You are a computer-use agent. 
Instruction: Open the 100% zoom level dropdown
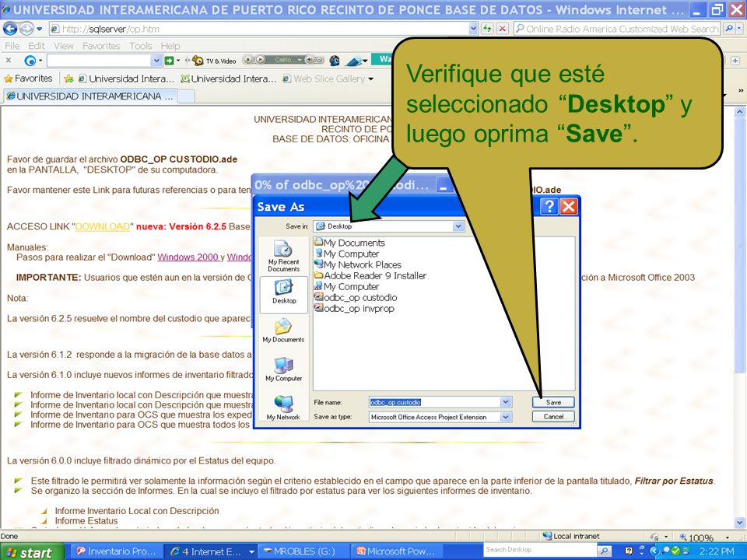tap(727, 537)
